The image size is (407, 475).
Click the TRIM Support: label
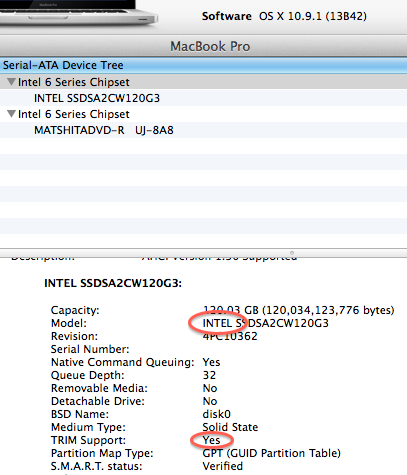tap(88, 440)
